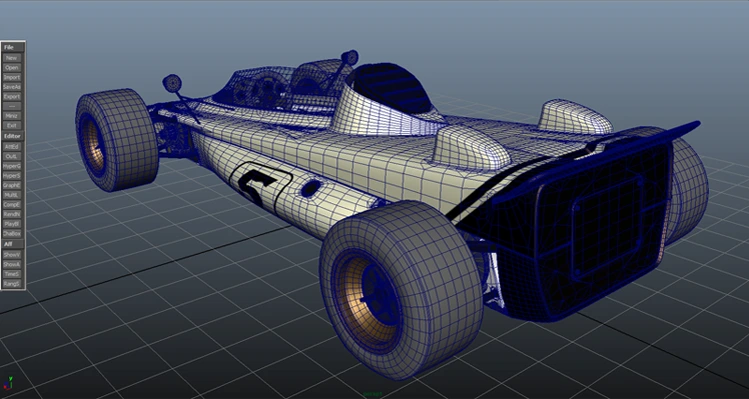Click the Miniz button

point(11,116)
